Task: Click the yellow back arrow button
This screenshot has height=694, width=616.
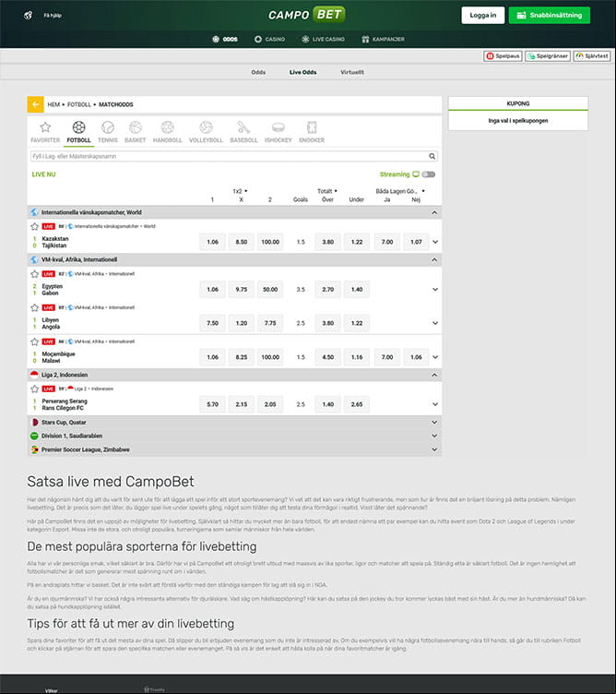Action: click(35, 104)
